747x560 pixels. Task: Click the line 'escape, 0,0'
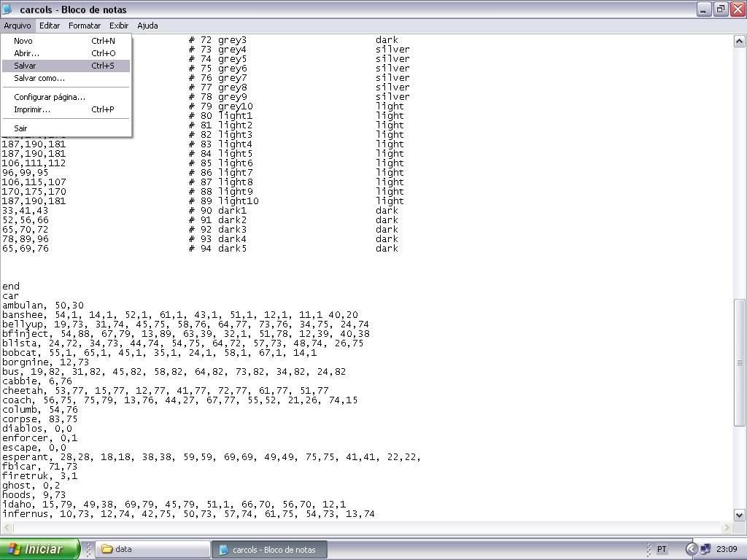tap(34, 448)
